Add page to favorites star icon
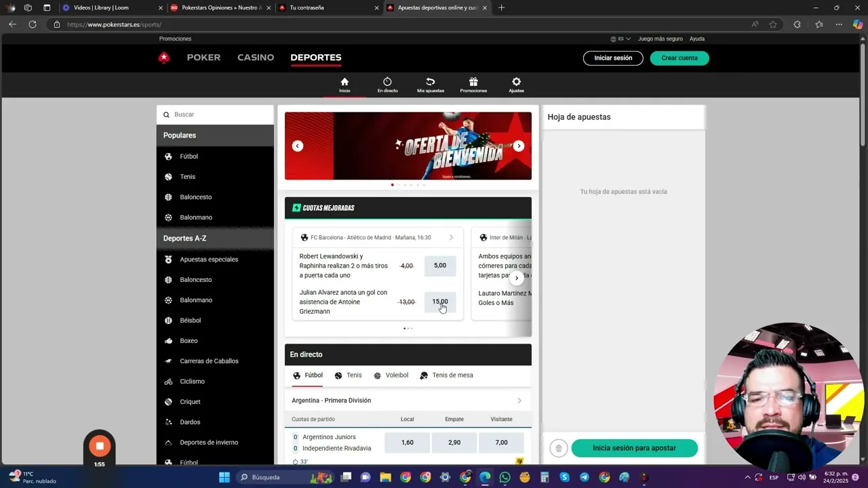 point(773,24)
